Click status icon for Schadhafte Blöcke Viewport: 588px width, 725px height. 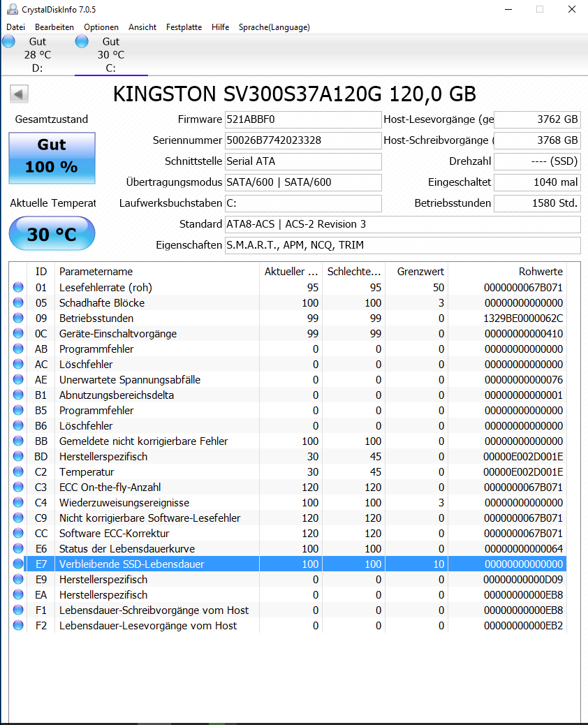[x=18, y=302]
